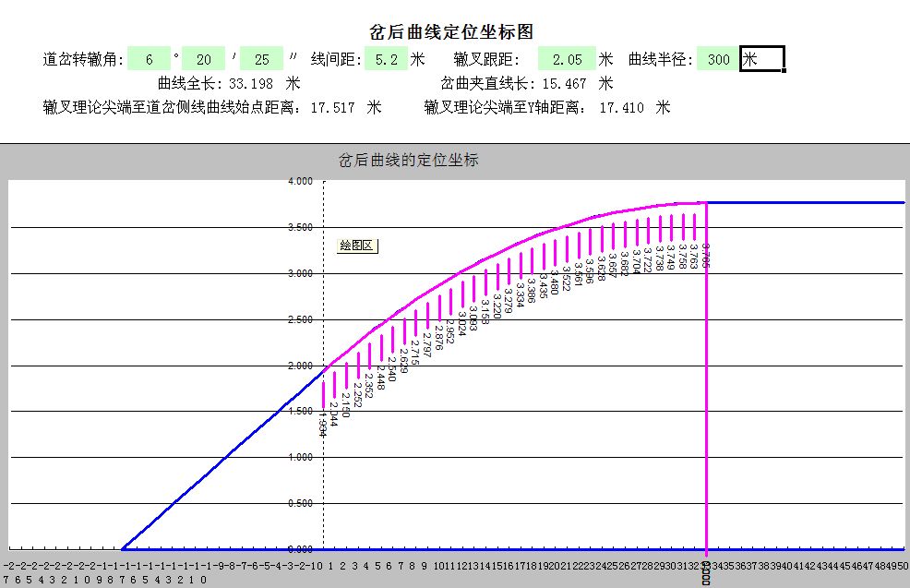Screen dimensions: 910x588
Task: Click the 绘图区 tooltip in the chart
Action: click(x=357, y=246)
